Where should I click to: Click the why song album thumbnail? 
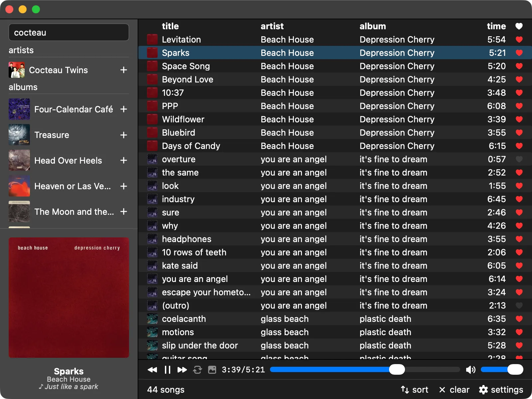coord(152,226)
